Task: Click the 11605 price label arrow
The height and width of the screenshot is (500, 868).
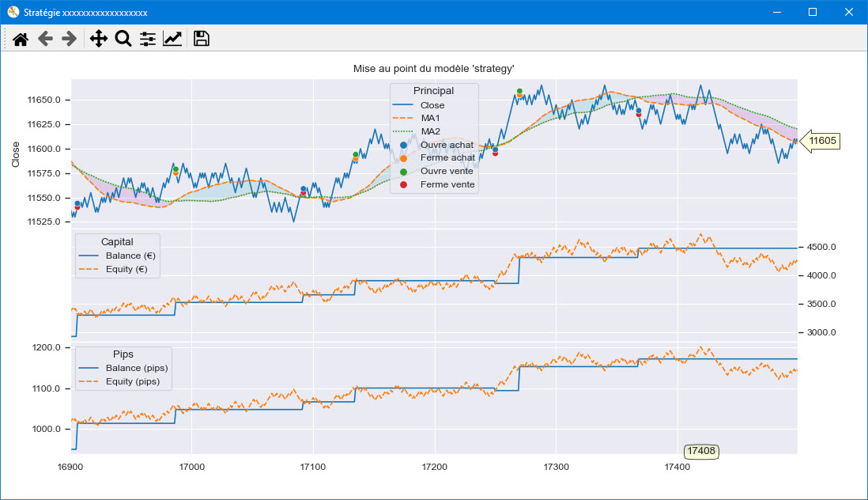Action: pos(820,141)
